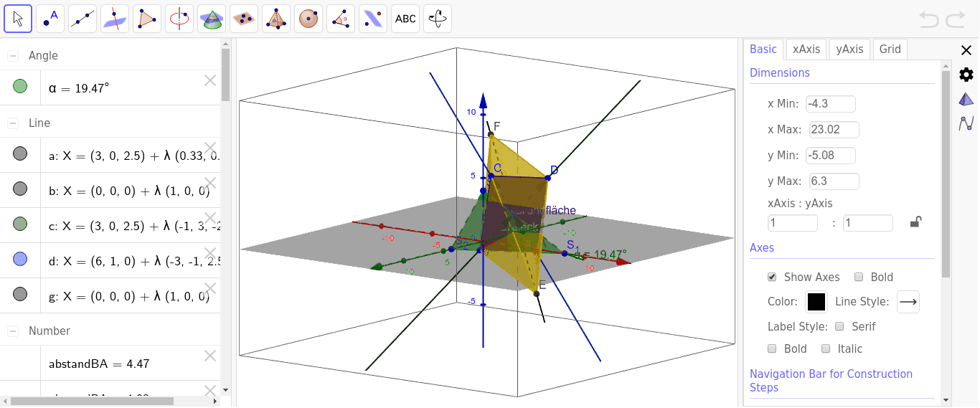This screenshot has height=408, width=980.
Task: Enable the Italic label style checkbox
Action: tap(826, 348)
